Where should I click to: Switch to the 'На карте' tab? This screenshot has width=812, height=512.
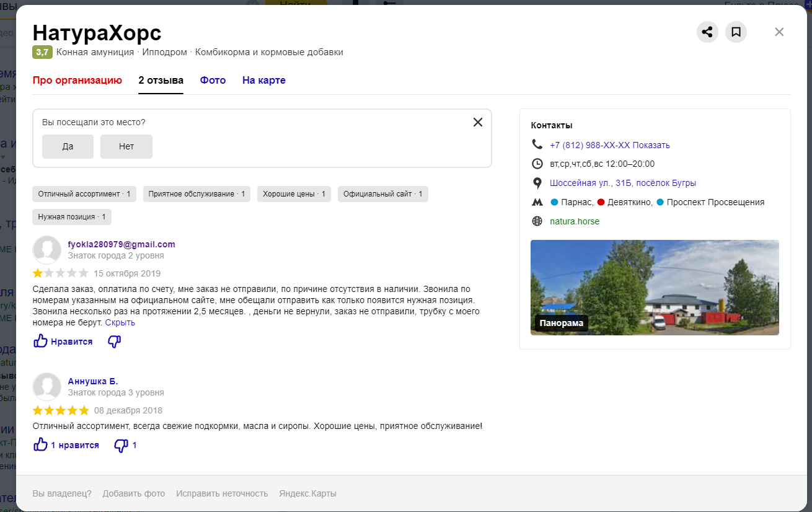pyautogui.click(x=263, y=81)
